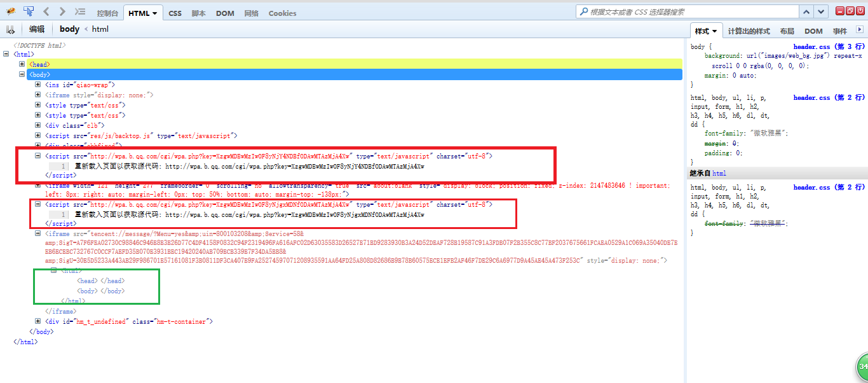Viewport: 868px width, 383px height.
Task: Collapse the first wpa.php script node
Action: click(x=38, y=156)
